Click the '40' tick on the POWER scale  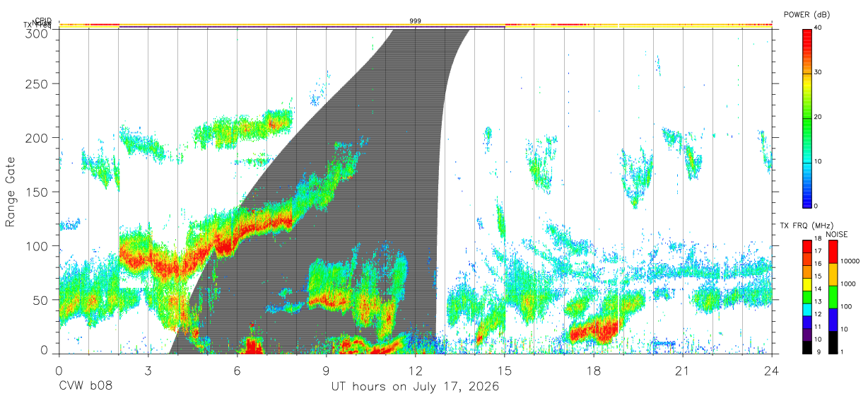[x=818, y=28]
